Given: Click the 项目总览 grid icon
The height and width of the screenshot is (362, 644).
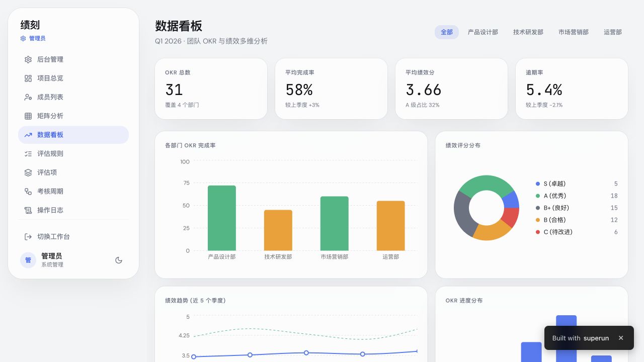Looking at the screenshot, I should 28,78.
